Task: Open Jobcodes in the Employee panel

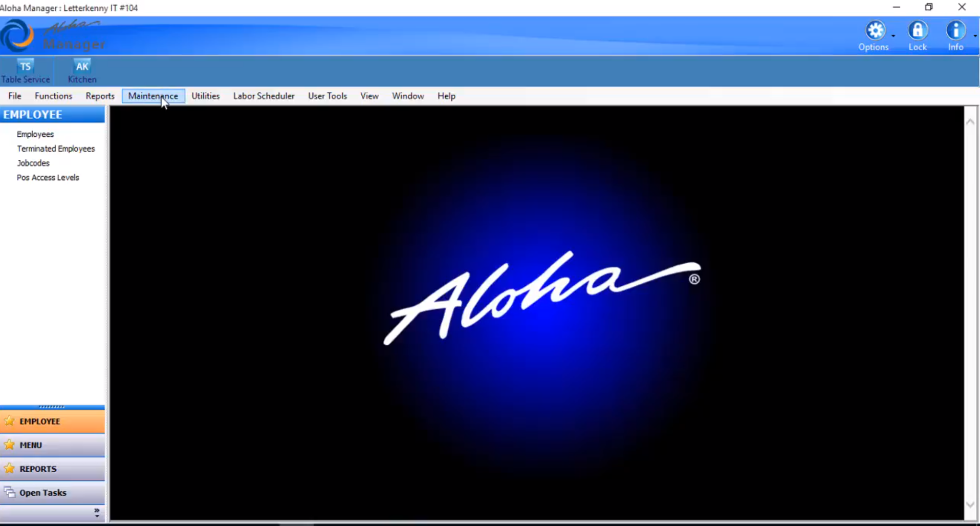Action: point(33,163)
